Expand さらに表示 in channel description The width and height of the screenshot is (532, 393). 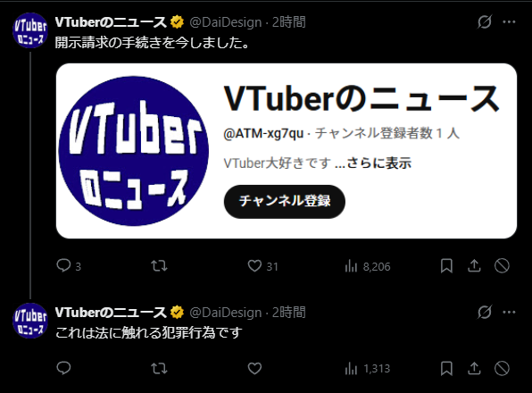(x=379, y=163)
